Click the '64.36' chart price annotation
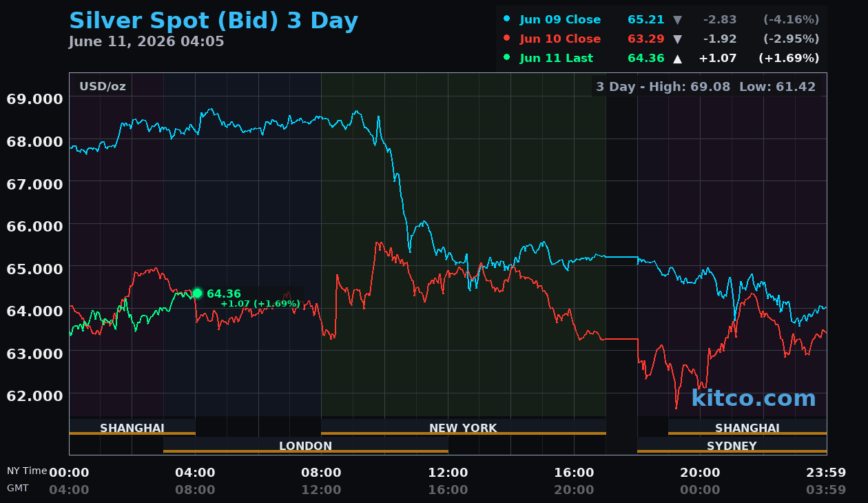This screenshot has height=503, width=868. pos(224,294)
